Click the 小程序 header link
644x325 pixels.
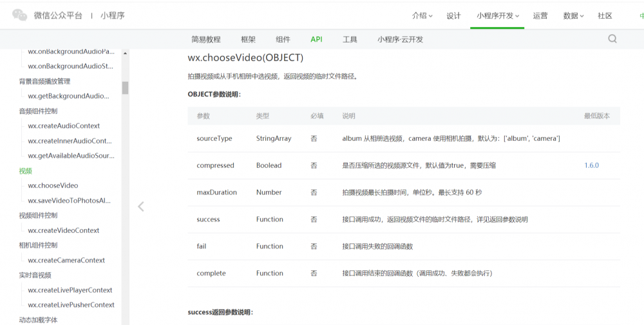click(x=113, y=15)
